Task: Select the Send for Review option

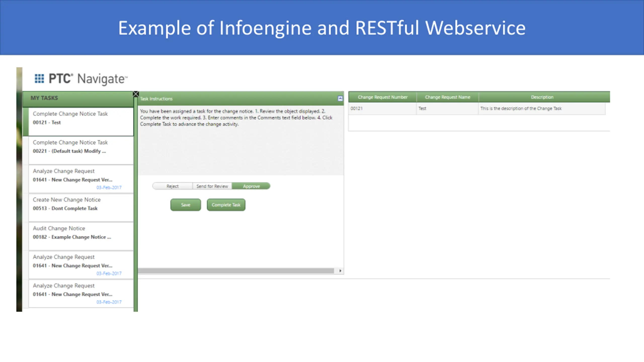Action: [x=212, y=186]
